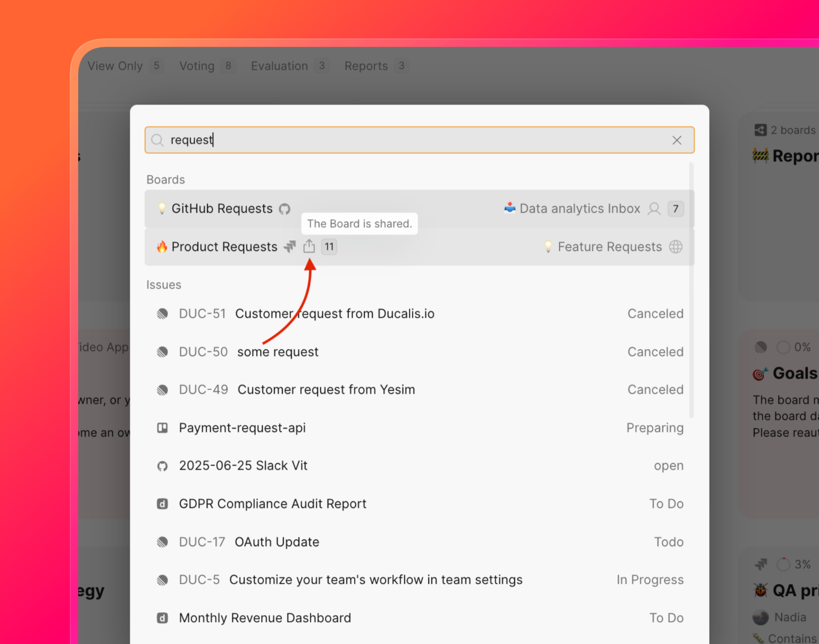Viewport: 819px width, 644px height.
Task: Click the 11 count badge
Action: pyautogui.click(x=329, y=247)
